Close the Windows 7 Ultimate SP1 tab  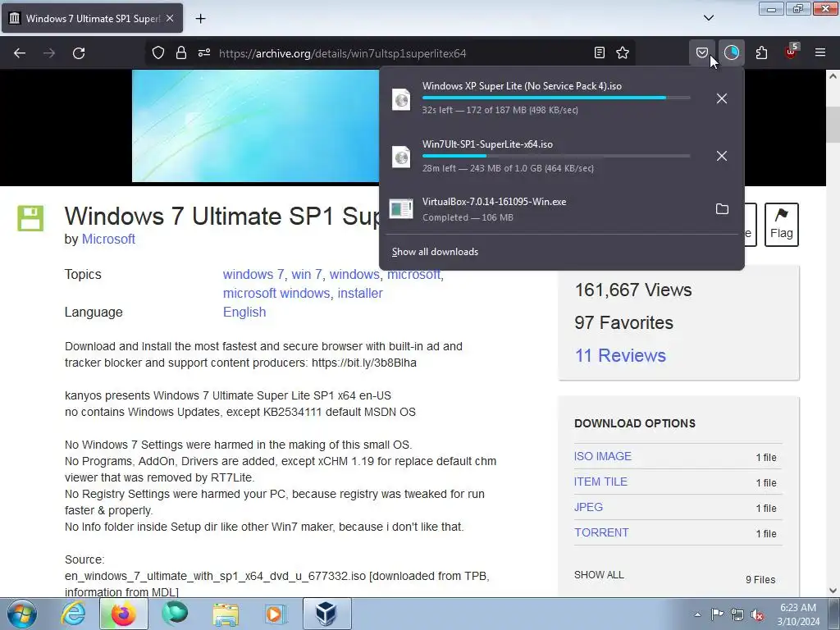170,18
